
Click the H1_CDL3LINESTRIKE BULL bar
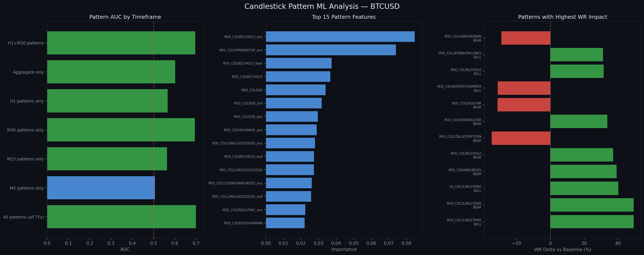[x=584, y=188]
